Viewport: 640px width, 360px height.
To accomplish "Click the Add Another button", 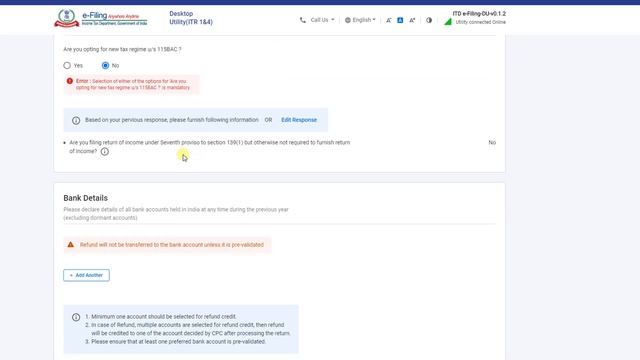I will [86, 275].
